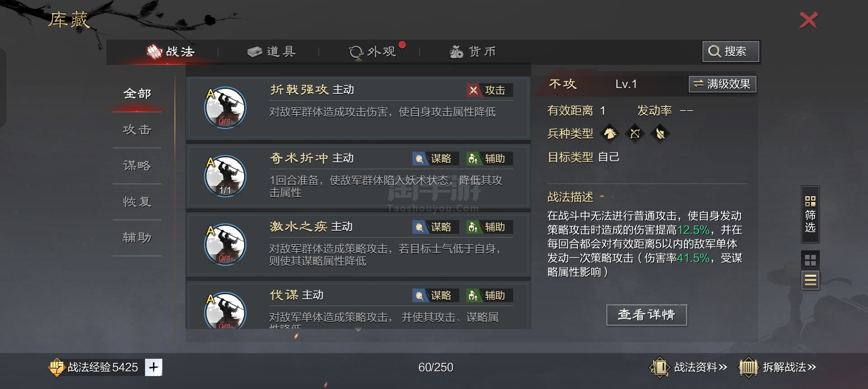
Task: Click the 查看详情 button
Action: [x=646, y=315]
